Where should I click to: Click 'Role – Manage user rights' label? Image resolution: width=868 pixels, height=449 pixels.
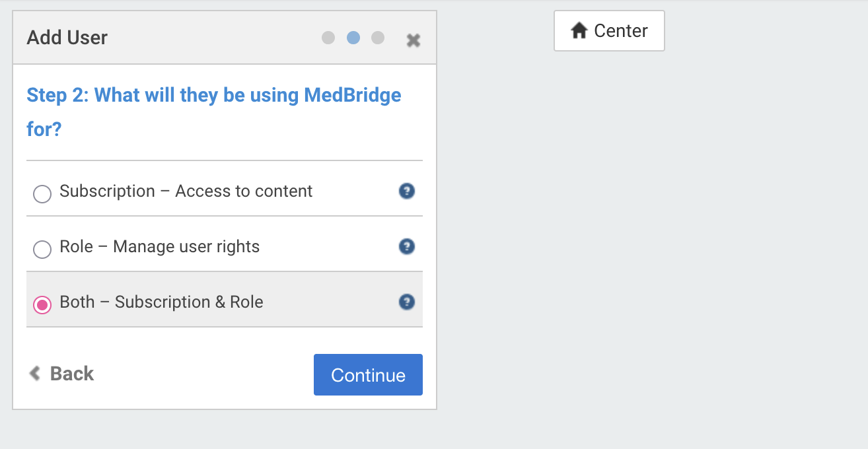(159, 247)
